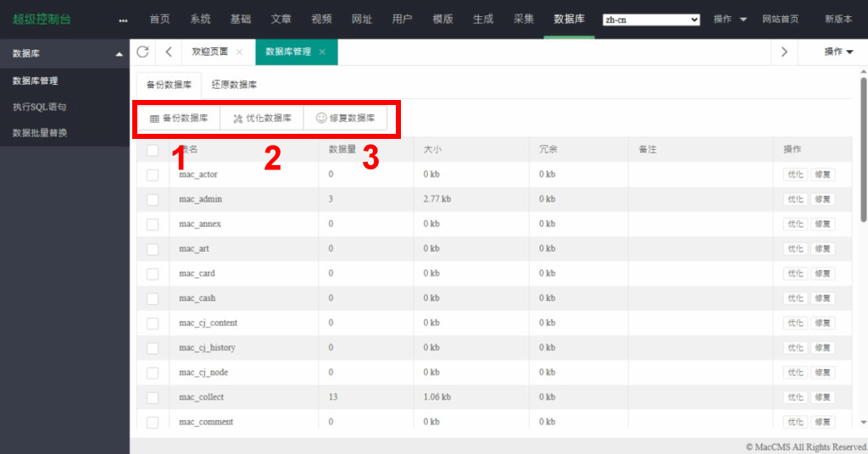Viewport: 868px width, 454px height.
Task: Check the mac_card row checkbox
Action: coord(153,274)
